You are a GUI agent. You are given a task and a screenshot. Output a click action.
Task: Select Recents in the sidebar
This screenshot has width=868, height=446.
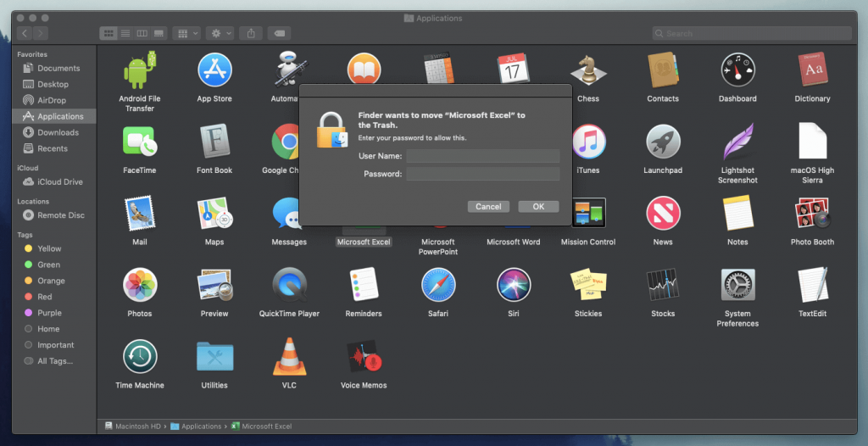click(53, 148)
